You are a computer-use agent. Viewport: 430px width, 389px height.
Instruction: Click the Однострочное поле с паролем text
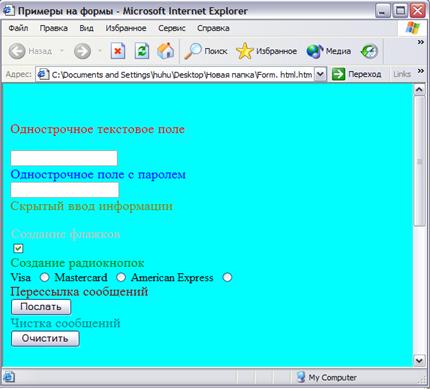98,174
